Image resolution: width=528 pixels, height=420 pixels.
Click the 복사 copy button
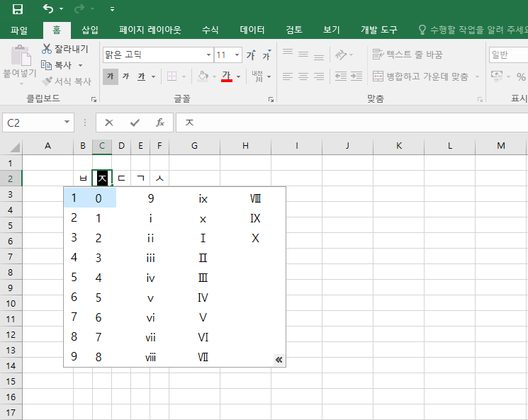57,65
